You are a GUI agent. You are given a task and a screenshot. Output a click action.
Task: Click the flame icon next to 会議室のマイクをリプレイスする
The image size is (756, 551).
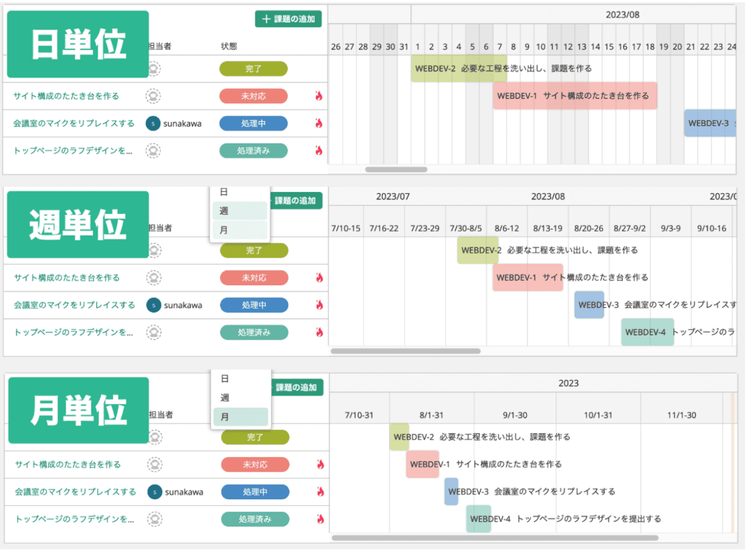pos(319,123)
